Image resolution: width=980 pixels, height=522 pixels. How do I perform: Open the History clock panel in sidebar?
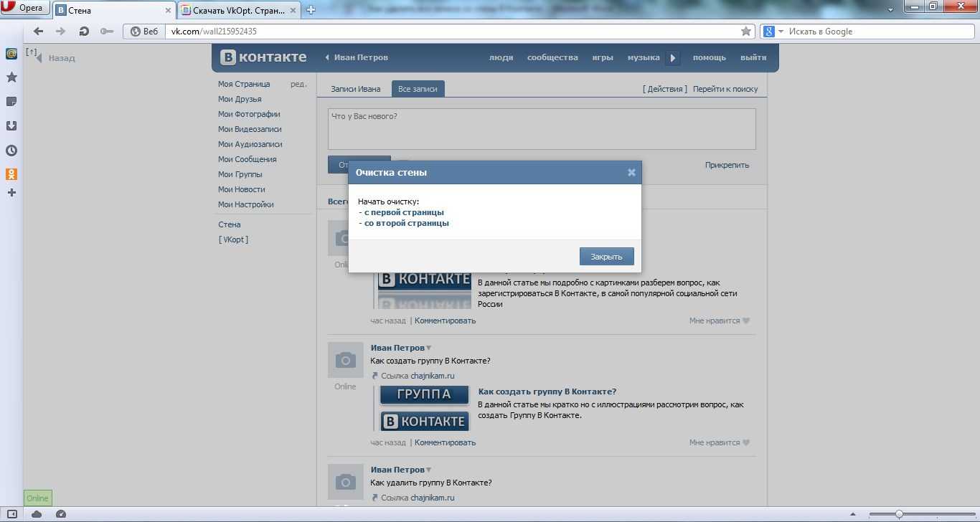click(x=11, y=151)
